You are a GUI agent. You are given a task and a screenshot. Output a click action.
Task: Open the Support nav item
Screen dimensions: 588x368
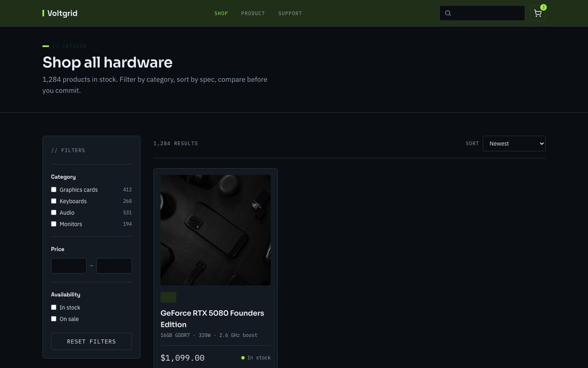click(290, 13)
